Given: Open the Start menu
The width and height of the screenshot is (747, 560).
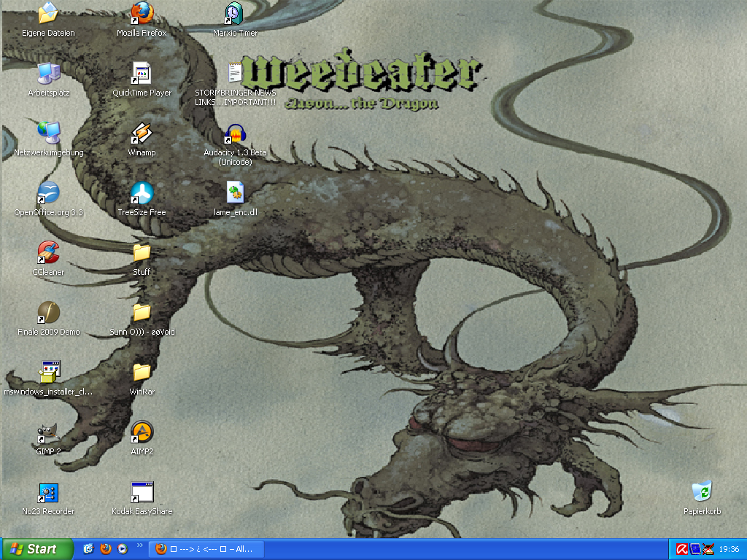Looking at the screenshot, I should pos(36,549).
